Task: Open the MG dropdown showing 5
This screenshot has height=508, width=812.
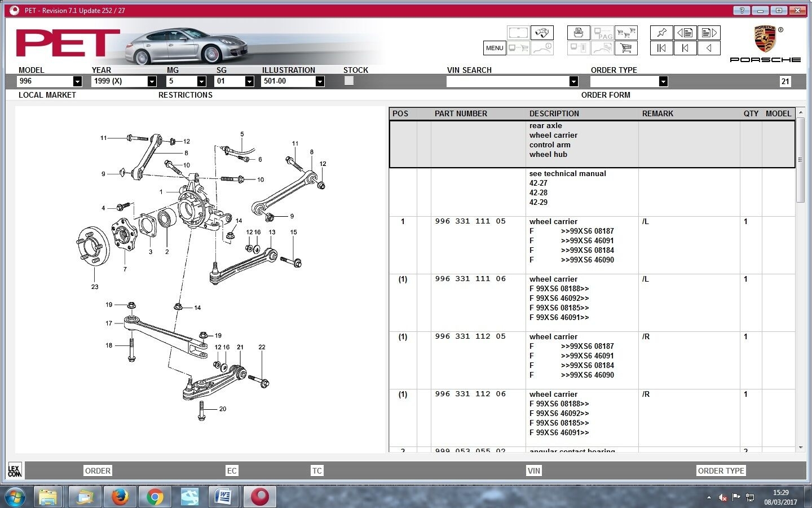Action: [x=201, y=81]
